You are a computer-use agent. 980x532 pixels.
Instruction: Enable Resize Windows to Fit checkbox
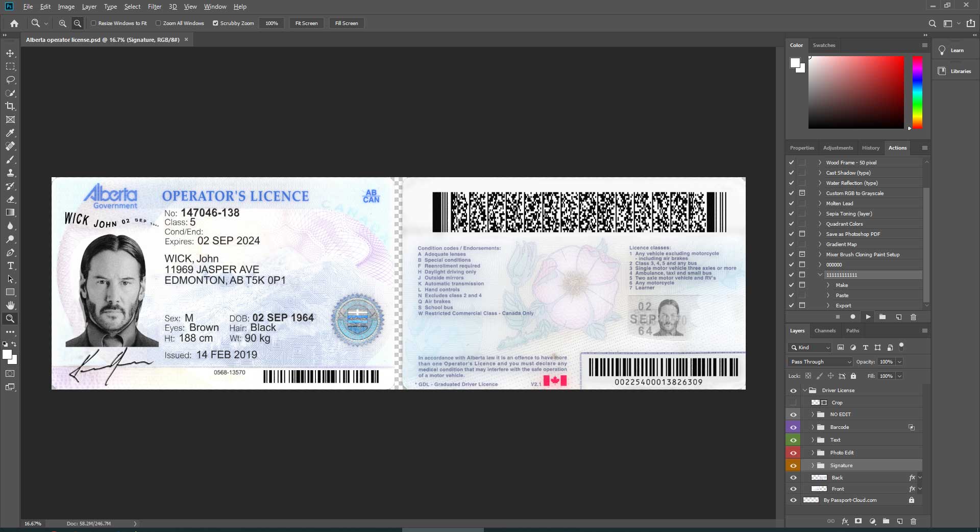click(x=93, y=23)
